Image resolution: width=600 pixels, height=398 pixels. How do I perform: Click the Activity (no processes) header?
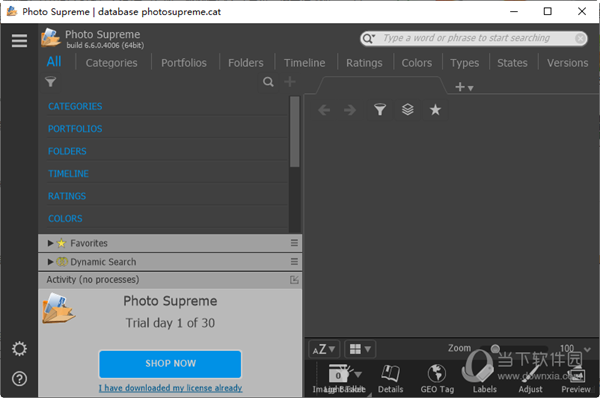[170, 280]
